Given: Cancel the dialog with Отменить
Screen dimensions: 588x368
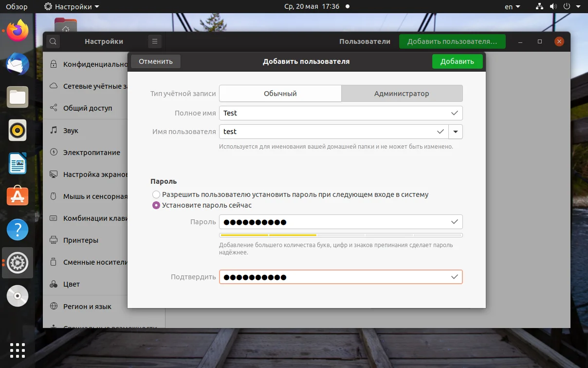Looking at the screenshot, I should coord(156,61).
